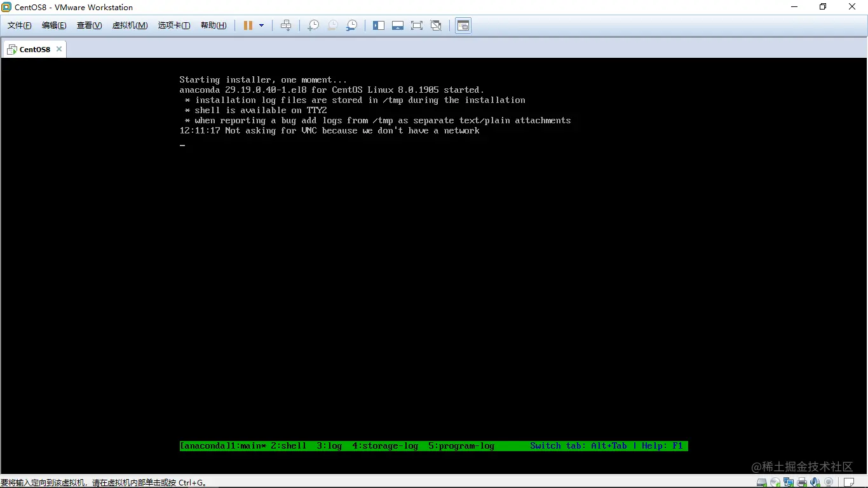
Task: Click the 'Help: F1' text in green bar
Action: 662,446
